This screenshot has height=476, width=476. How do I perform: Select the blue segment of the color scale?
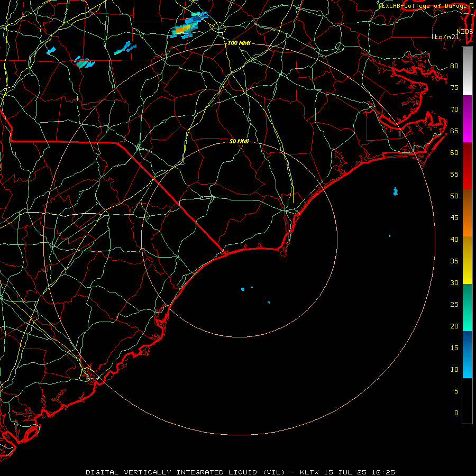click(467, 354)
